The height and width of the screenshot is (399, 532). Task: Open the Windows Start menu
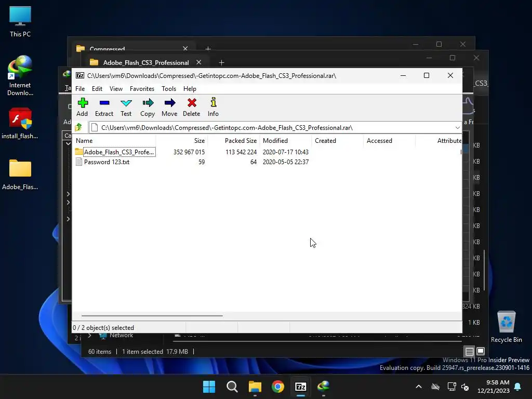click(209, 387)
